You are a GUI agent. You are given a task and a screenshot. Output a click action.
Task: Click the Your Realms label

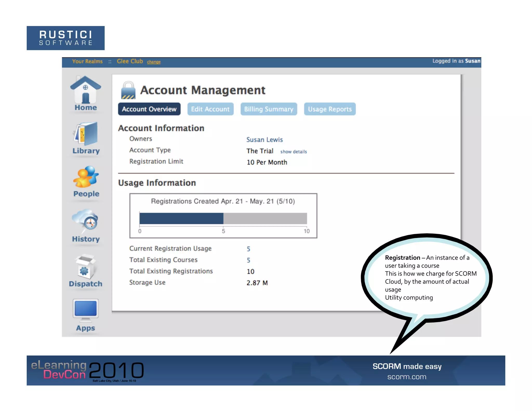pyautogui.click(x=87, y=61)
